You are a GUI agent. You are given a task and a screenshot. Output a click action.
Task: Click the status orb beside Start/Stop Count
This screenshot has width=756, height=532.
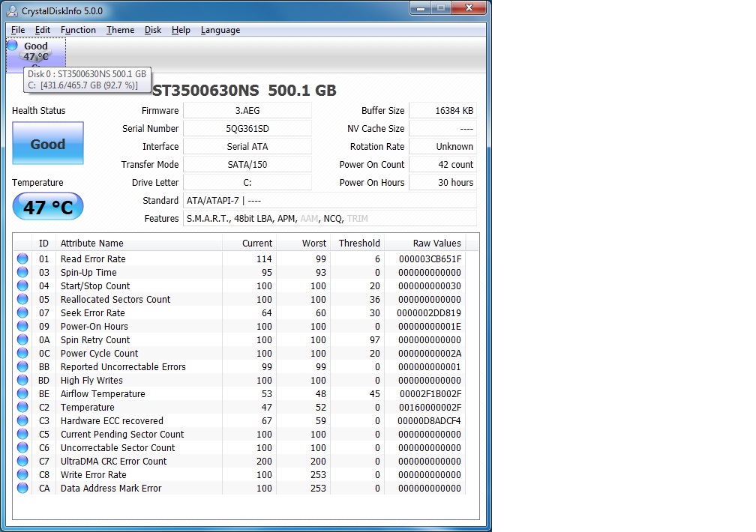tap(22, 285)
